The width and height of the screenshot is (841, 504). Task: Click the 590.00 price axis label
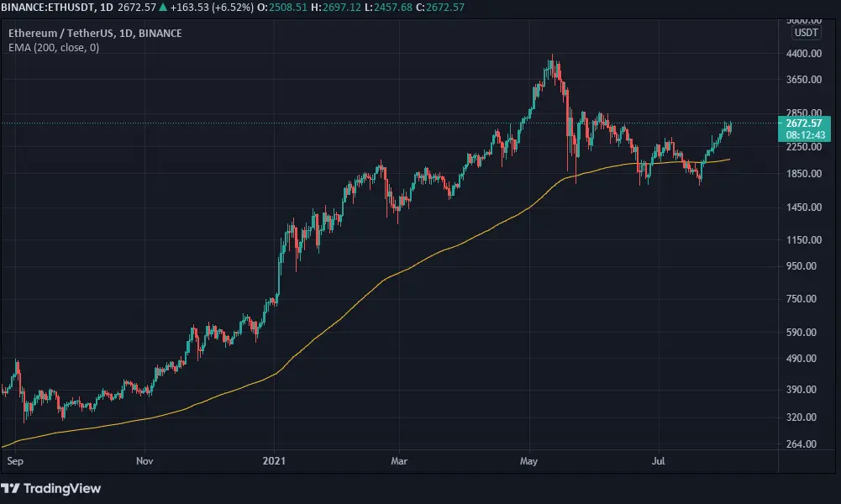803,333
